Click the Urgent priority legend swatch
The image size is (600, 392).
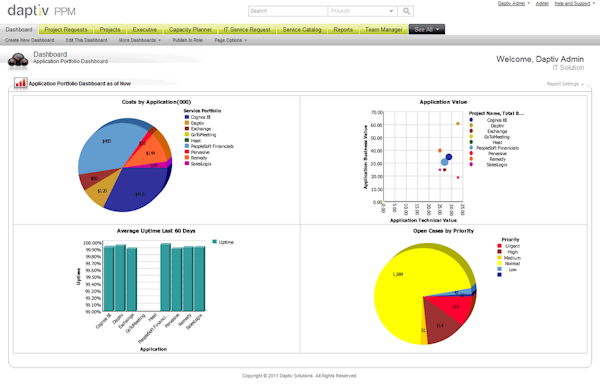tap(499, 246)
